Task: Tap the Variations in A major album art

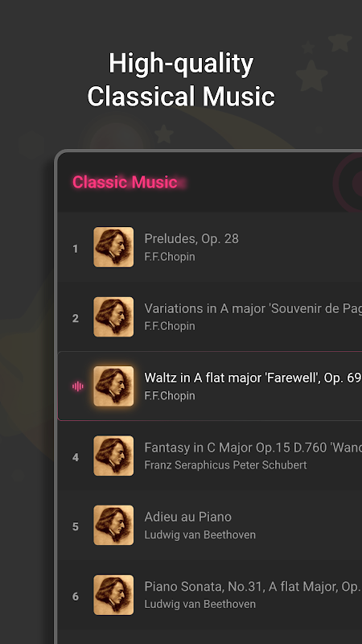Action: pyautogui.click(x=113, y=316)
